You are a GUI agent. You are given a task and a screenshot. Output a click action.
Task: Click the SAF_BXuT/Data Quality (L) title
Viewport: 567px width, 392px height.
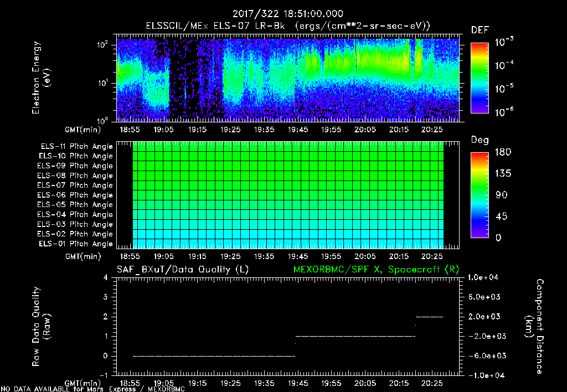coord(183,270)
